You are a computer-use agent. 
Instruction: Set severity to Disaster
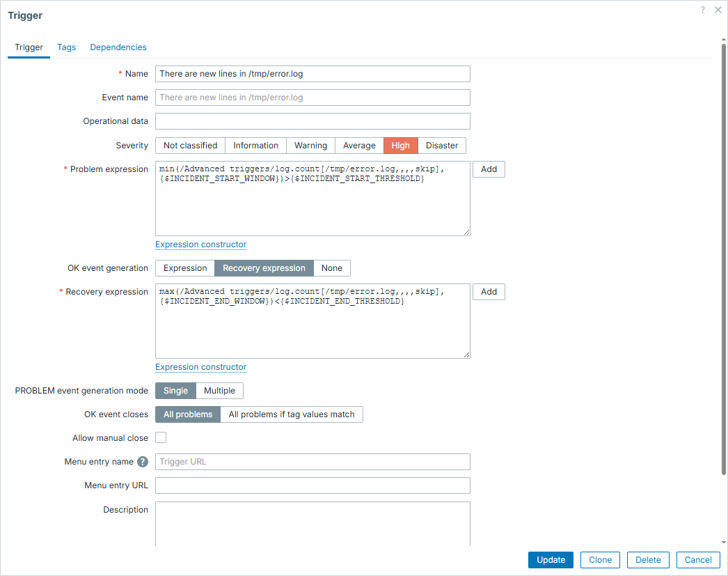click(x=442, y=146)
